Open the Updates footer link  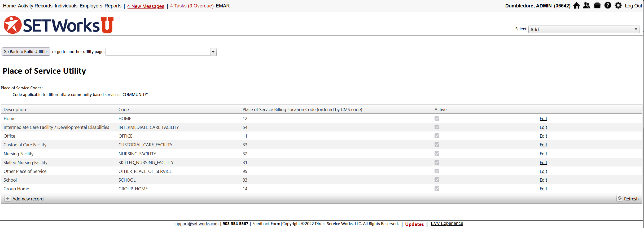click(x=414, y=224)
